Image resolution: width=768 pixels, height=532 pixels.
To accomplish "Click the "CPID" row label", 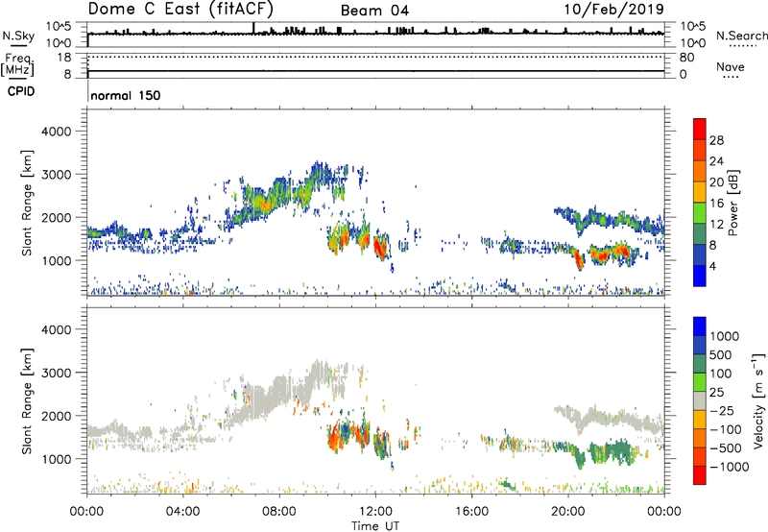I will 21,91.
